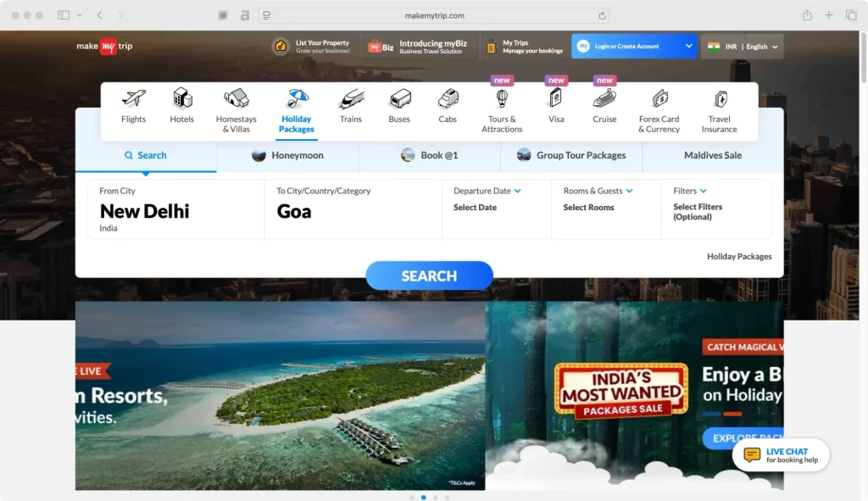Image resolution: width=868 pixels, height=501 pixels.
Task: Edit To City Goa destination field
Action: click(353, 209)
